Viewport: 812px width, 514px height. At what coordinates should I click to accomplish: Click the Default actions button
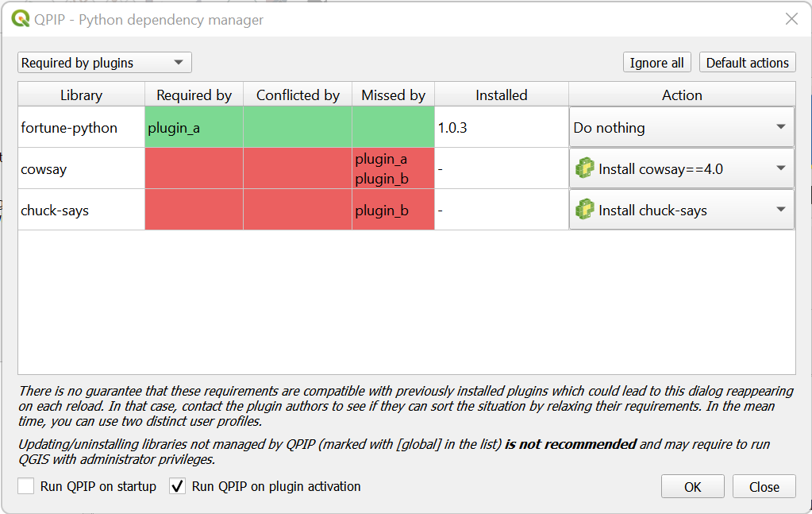747,63
